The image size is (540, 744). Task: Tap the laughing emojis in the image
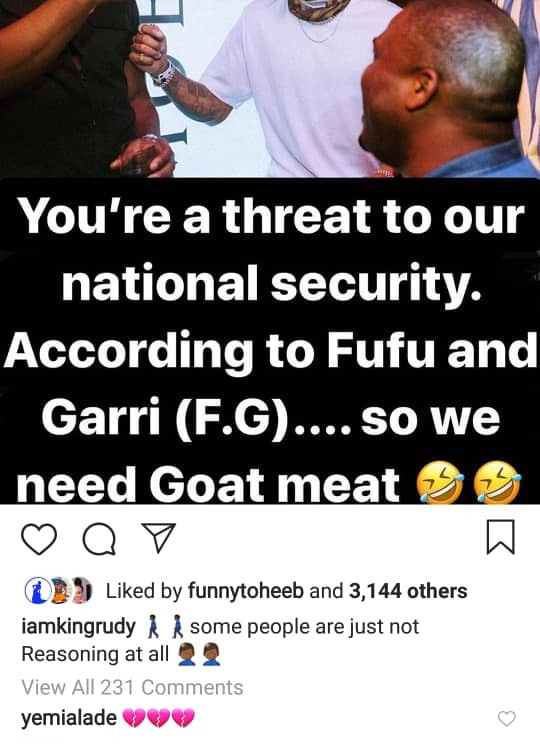(x=468, y=483)
